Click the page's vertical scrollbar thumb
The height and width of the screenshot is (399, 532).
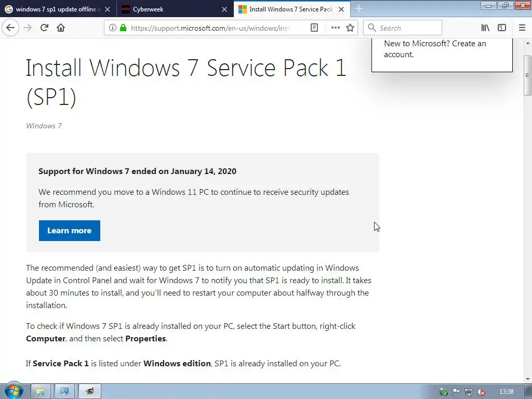pyautogui.click(x=527, y=75)
